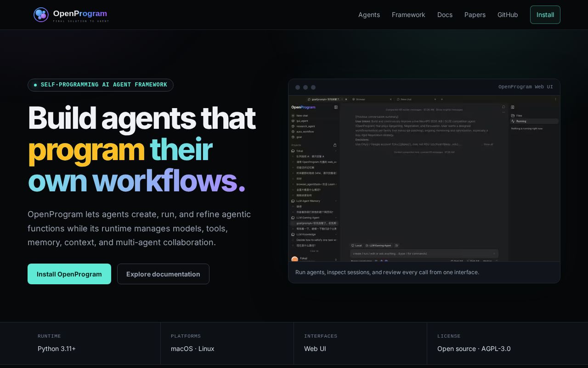Screen dimensions: 588x368
Task: Click the plus icon beside New chat in sidebar
Action: click(x=293, y=115)
